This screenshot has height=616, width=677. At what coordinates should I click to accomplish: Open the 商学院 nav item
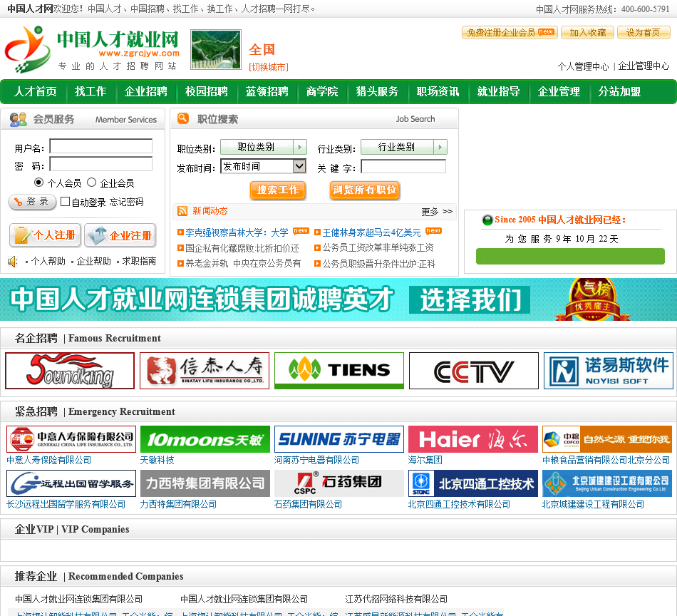point(322,91)
